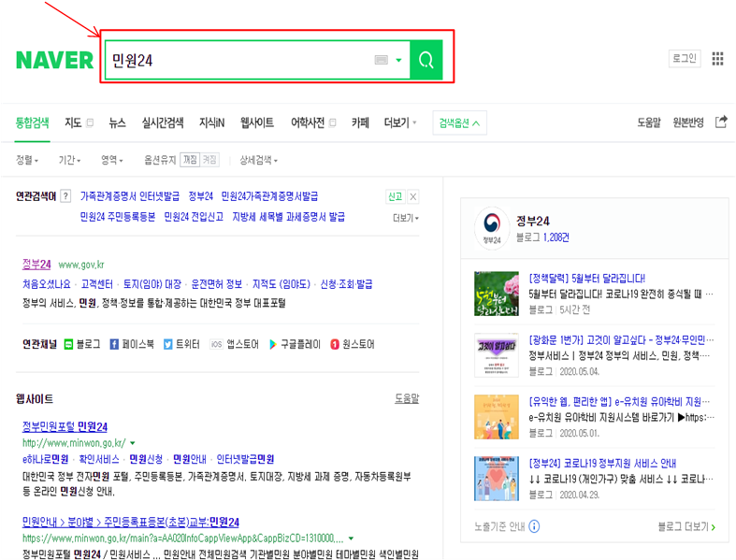Select the 통합검색 tab

(33, 123)
